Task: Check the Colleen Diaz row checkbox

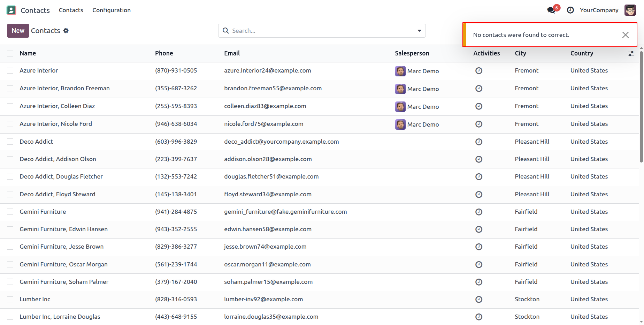Action: point(10,106)
